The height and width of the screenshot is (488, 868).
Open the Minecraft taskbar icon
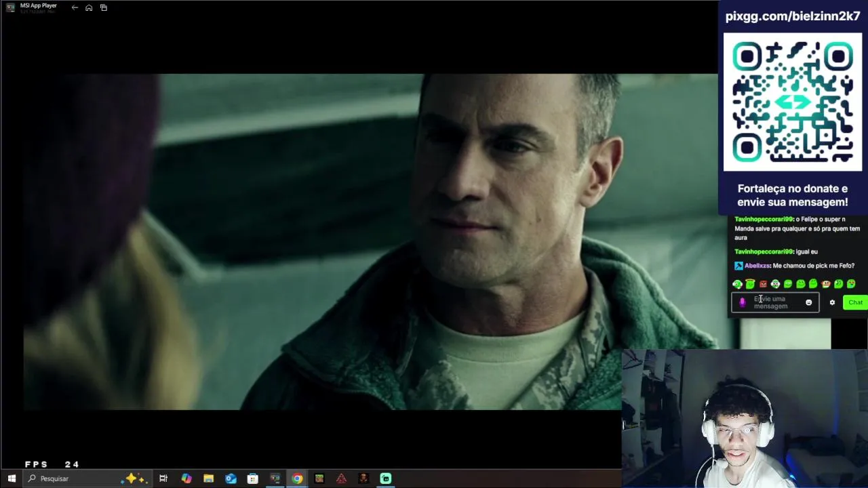[x=319, y=479]
